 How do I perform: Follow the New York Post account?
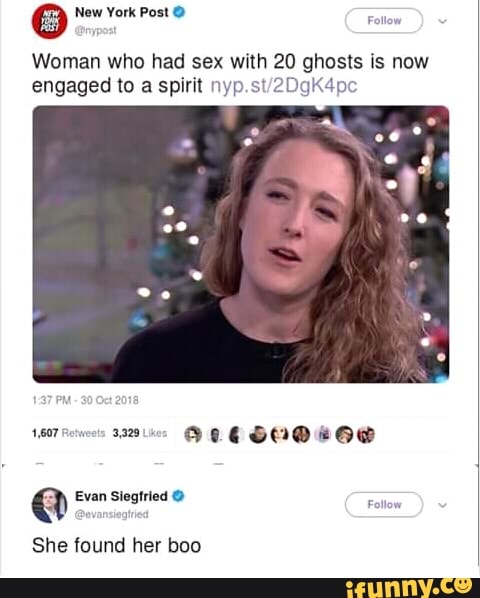coord(384,21)
